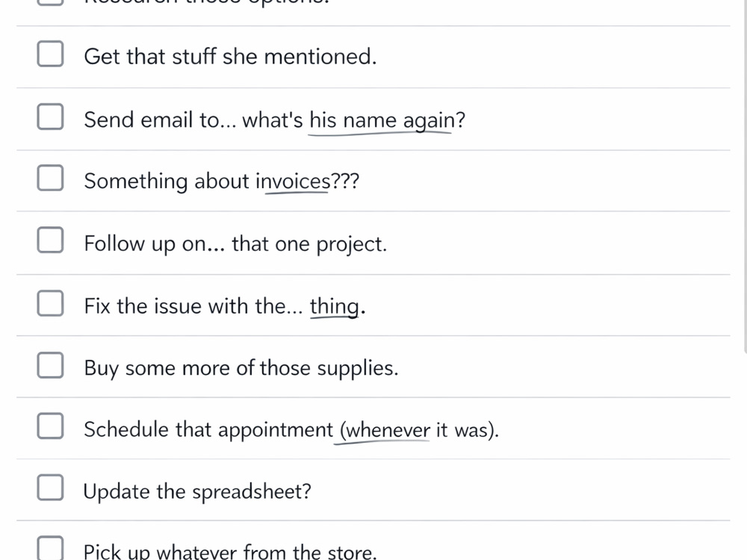Tick the 'Send email to...' task checkbox
This screenshot has width=747, height=560.
click(51, 116)
